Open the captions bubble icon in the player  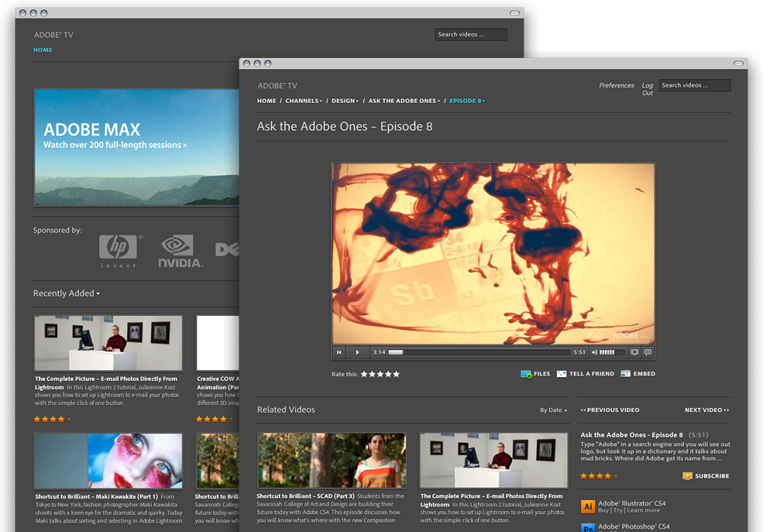[648, 352]
